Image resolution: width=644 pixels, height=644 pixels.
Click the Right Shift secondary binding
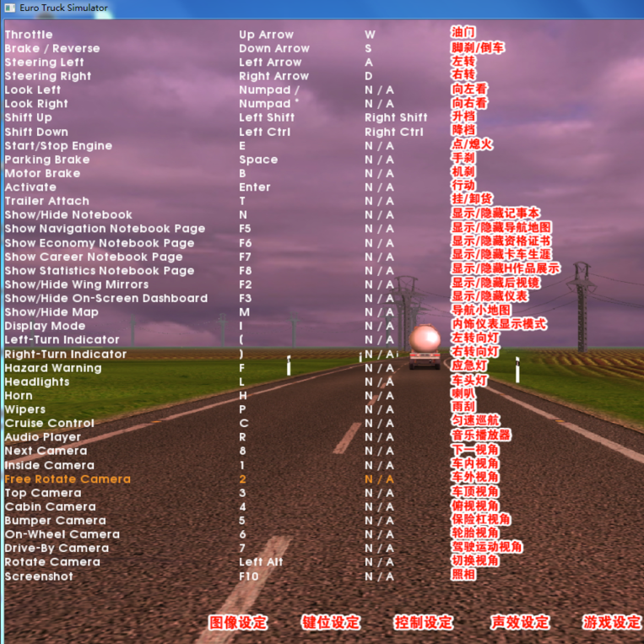coord(396,117)
